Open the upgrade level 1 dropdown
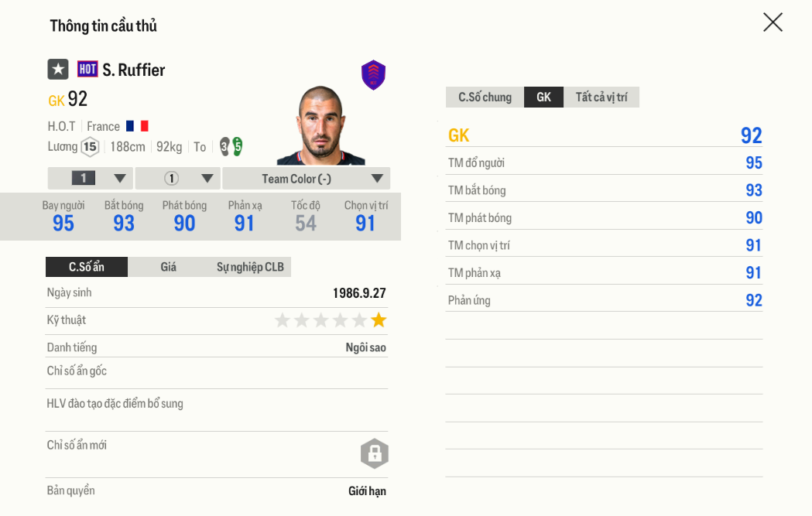812x516 pixels. pos(91,179)
